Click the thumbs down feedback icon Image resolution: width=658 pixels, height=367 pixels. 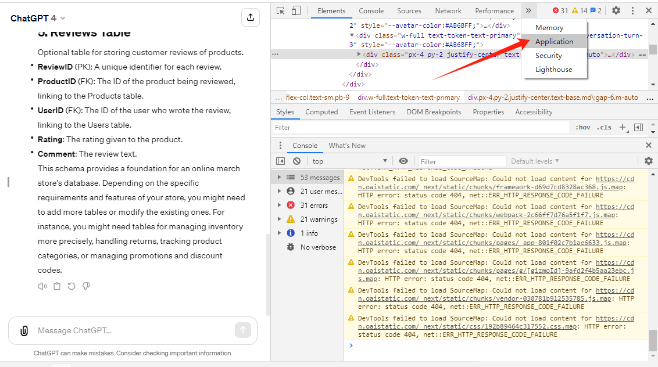tap(86, 286)
